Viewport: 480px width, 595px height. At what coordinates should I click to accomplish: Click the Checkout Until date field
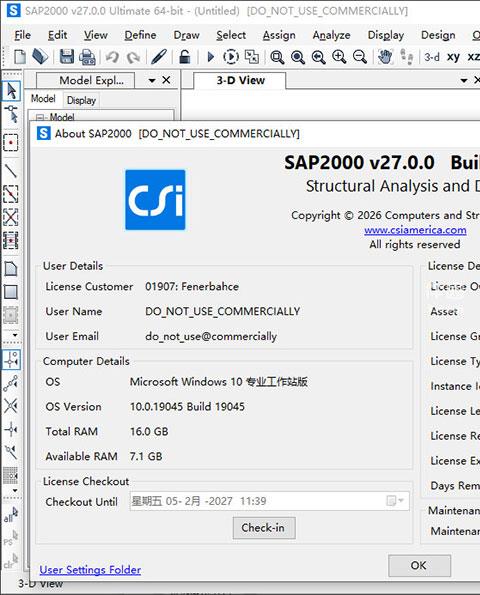coord(269,501)
